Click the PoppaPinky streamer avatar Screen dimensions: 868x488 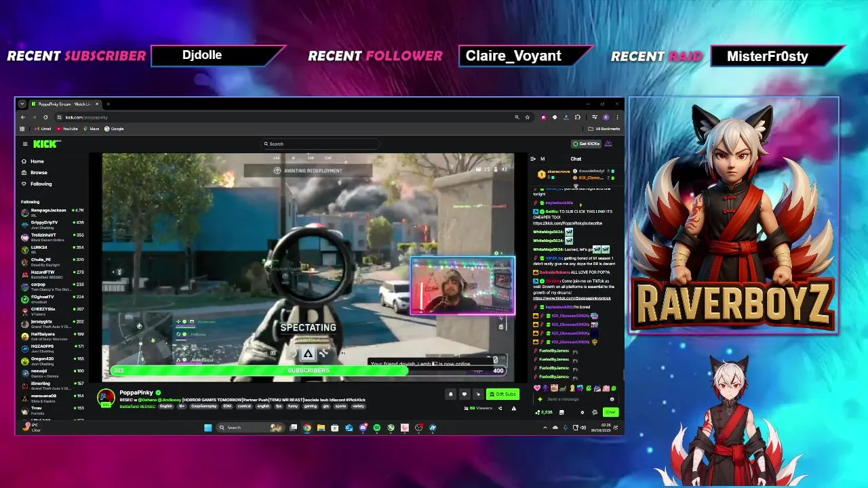(x=106, y=398)
